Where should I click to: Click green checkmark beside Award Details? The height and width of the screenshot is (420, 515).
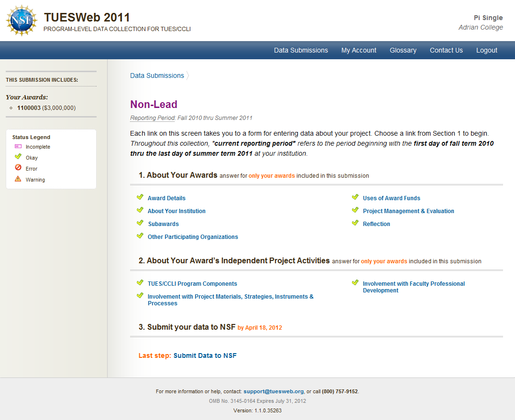tap(140, 197)
